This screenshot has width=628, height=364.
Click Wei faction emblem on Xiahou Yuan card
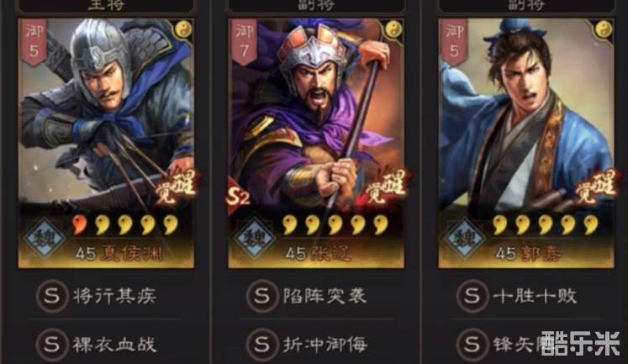coord(45,237)
